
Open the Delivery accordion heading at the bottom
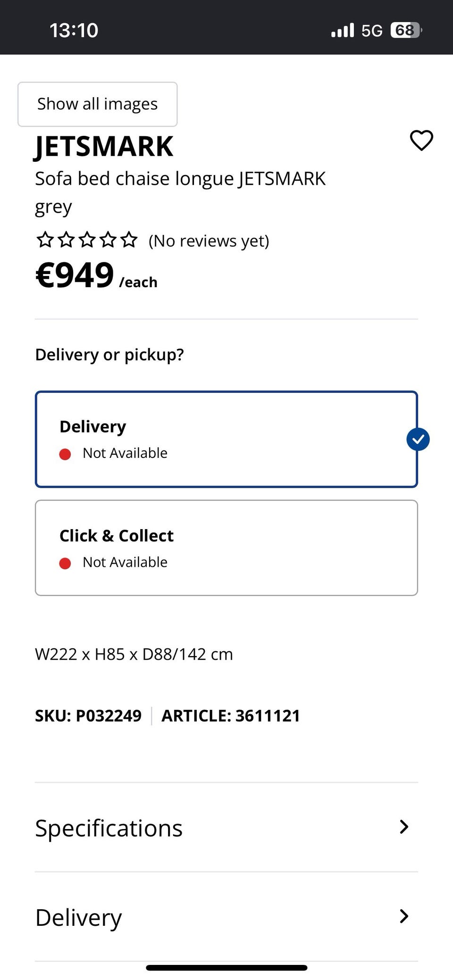pyautogui.click(x=79, y=918)
